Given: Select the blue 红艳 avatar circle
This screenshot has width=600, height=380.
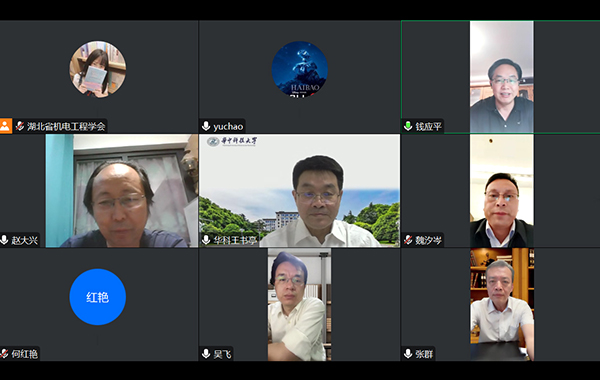Looking at the screenshot, I should (98, 297).
